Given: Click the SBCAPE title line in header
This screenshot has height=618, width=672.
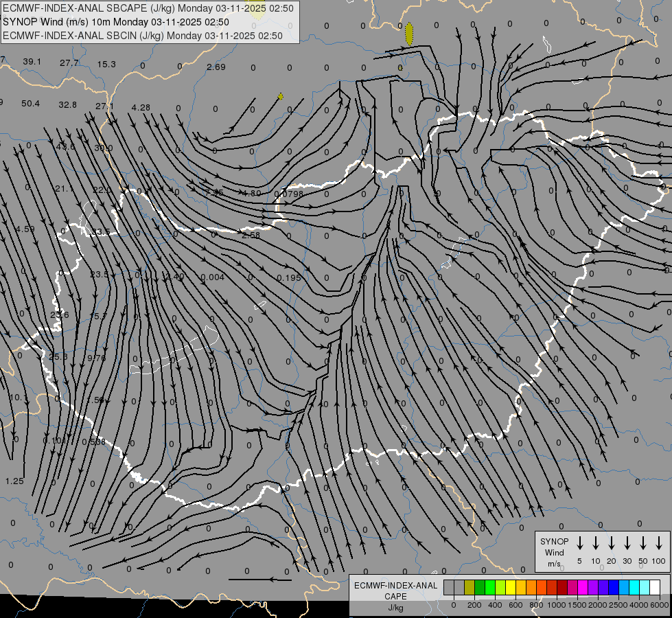Looking at the screenshot, I should pyautogui.click(x=148, y=8).
